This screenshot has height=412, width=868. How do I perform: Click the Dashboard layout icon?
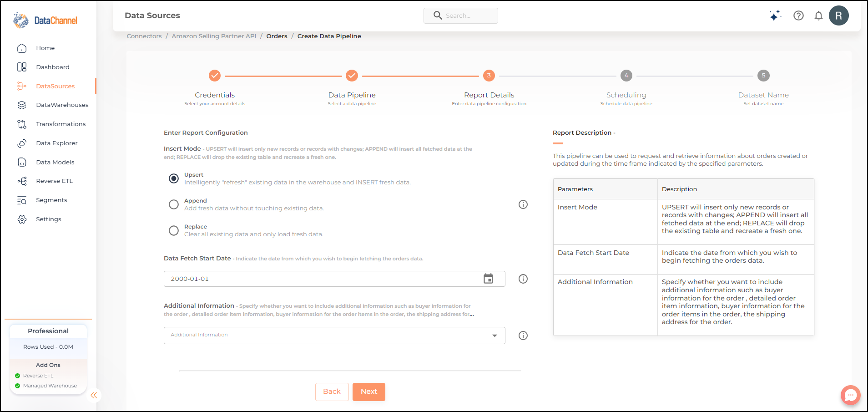click(22, 67)
